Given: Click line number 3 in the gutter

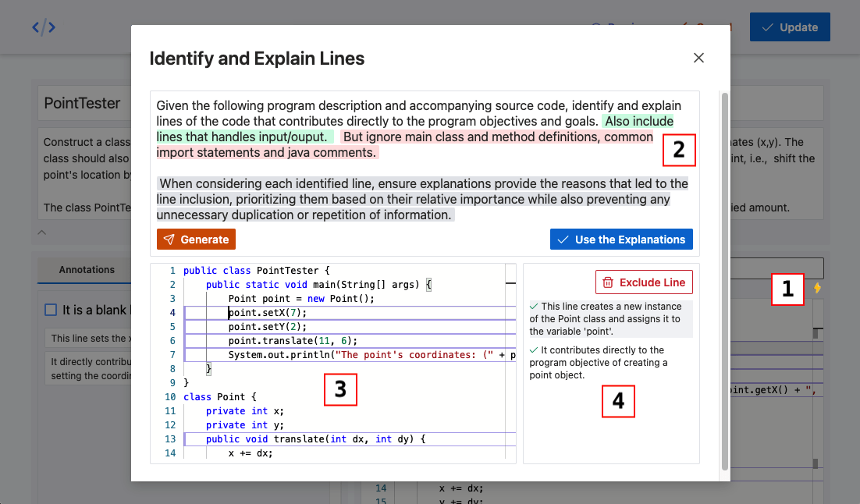Looking at the screenshot, I should pos(172,298).
